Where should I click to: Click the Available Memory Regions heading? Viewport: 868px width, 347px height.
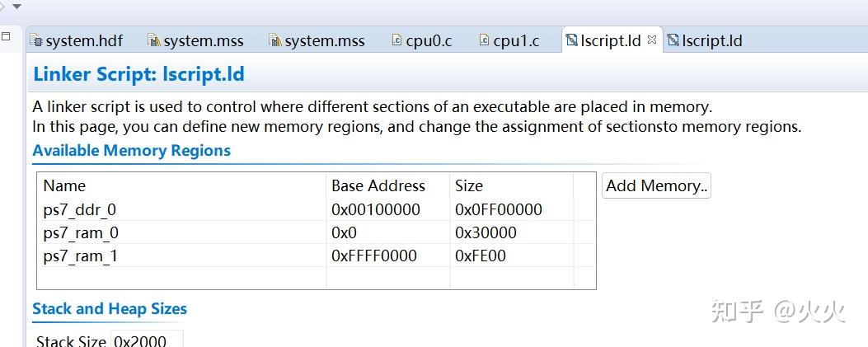131,151
